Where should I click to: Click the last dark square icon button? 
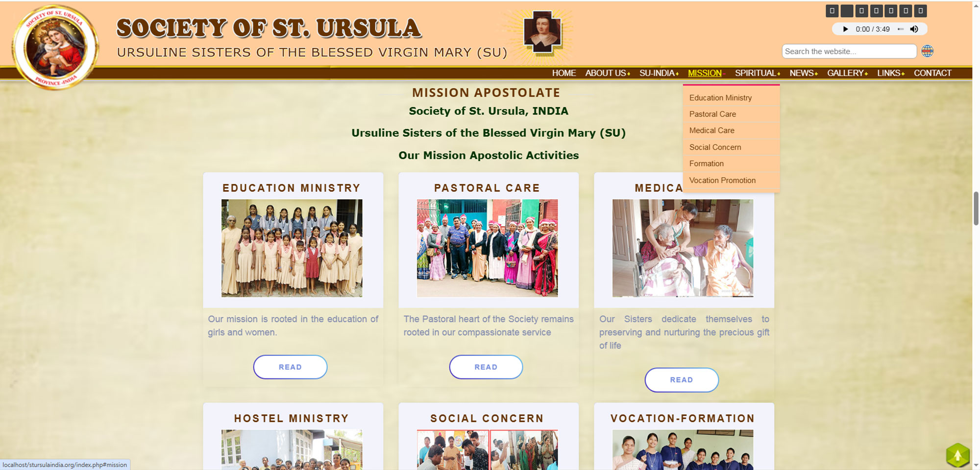[x=920, y=11]
